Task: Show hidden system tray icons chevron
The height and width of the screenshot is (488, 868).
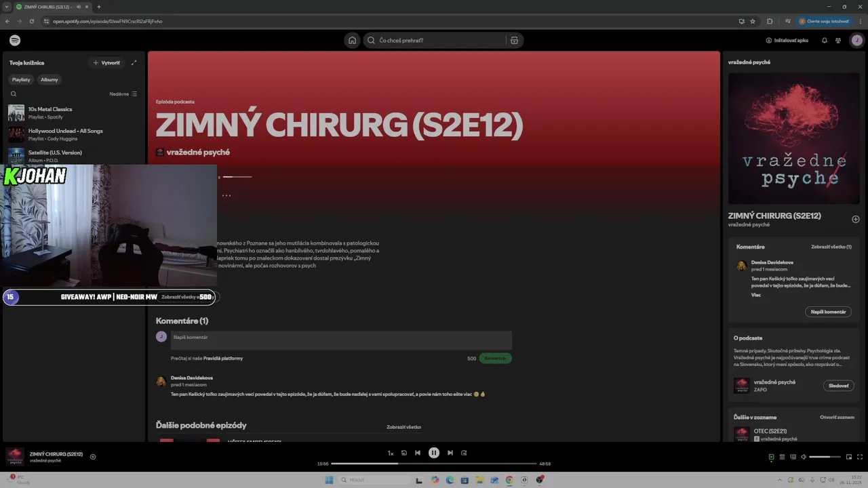Action: 780,480
